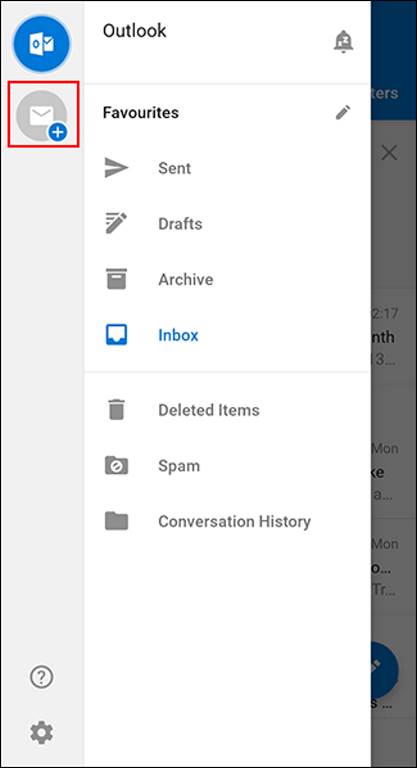Open the Drafts folder

click(227, 224)
